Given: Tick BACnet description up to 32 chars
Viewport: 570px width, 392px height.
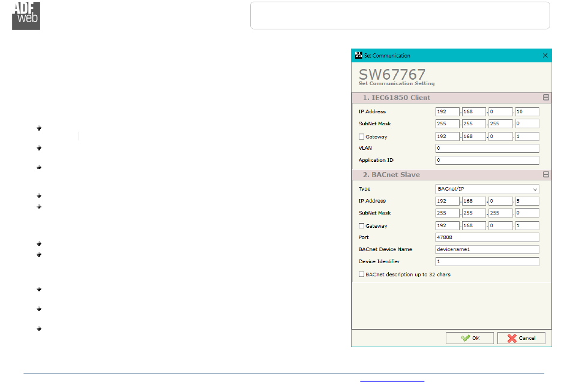Looking at the screenshot, I should [361, 275].
